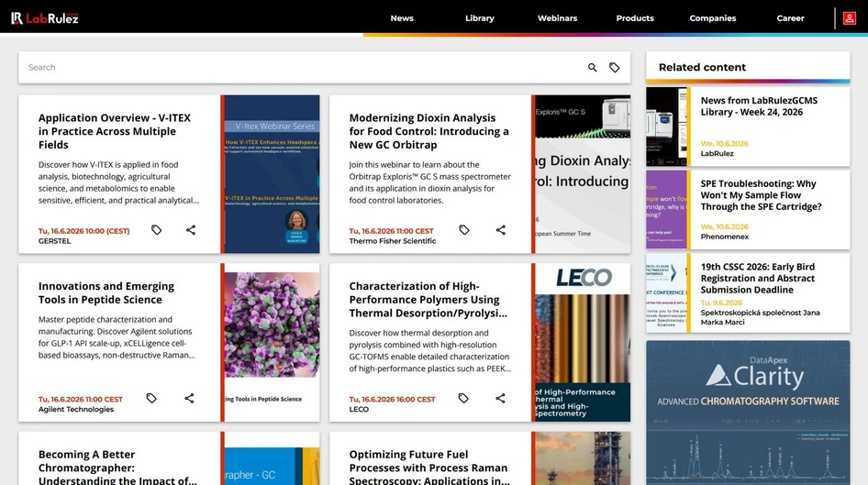Open Characterization of High-Performance Polymers webinar

428,299
